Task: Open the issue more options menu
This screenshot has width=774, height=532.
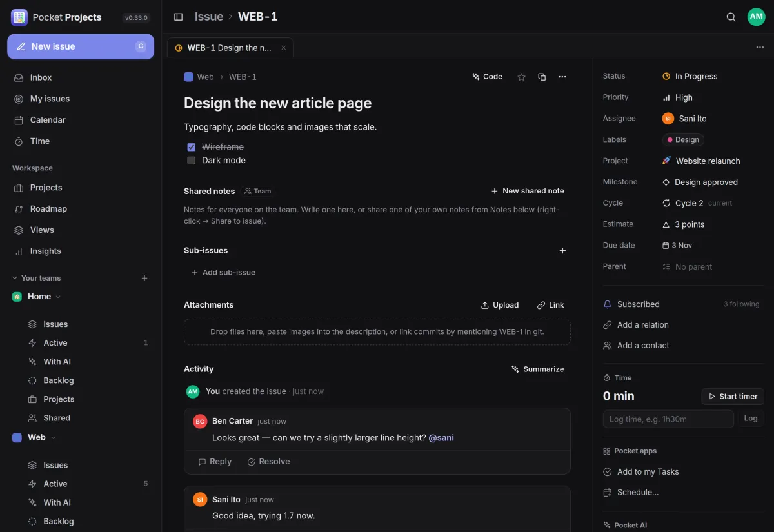Action: coord(562,77)
